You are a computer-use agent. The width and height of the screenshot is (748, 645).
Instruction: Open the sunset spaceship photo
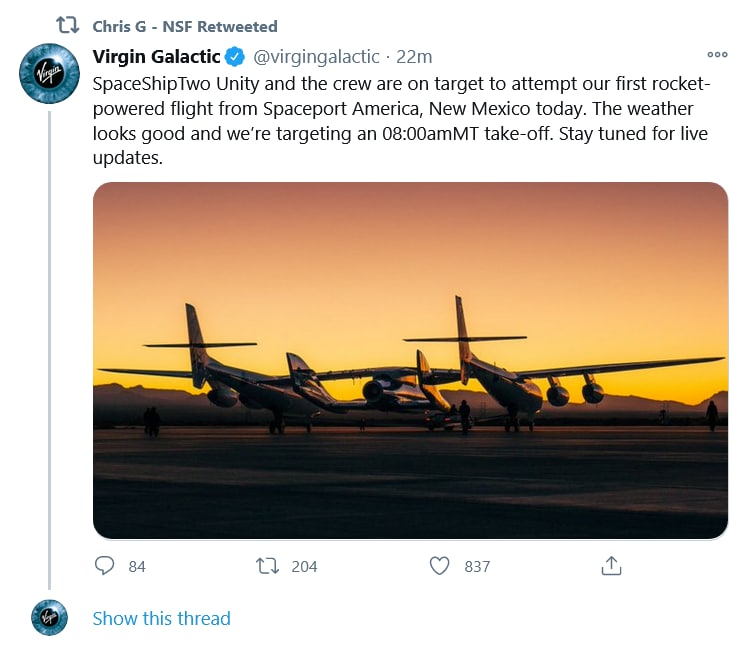(410, 361)
